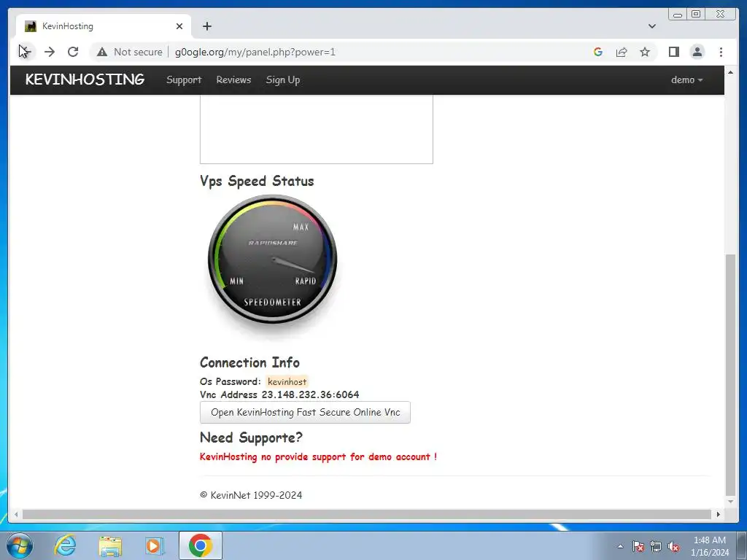Click the vertical scrollbar thumb
747x560 pixels.
pos(730,376)
